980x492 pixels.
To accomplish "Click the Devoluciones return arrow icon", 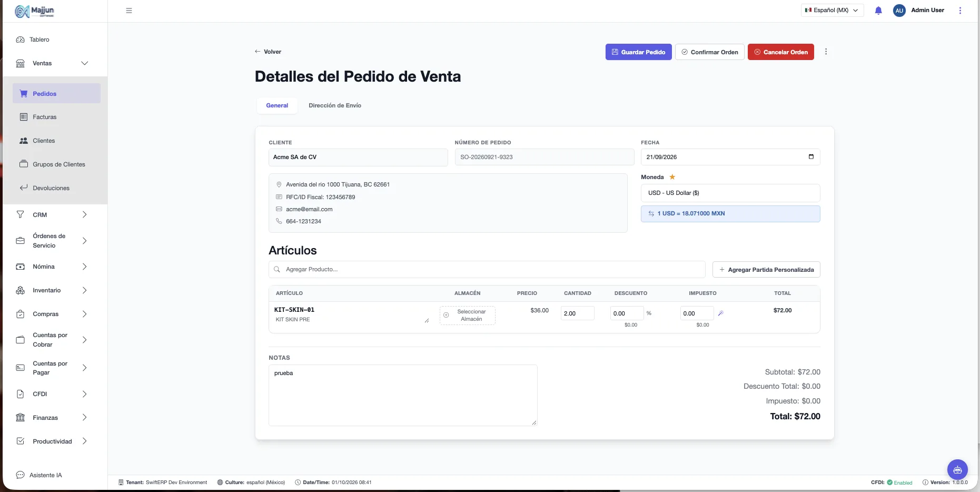I will 24,188.
